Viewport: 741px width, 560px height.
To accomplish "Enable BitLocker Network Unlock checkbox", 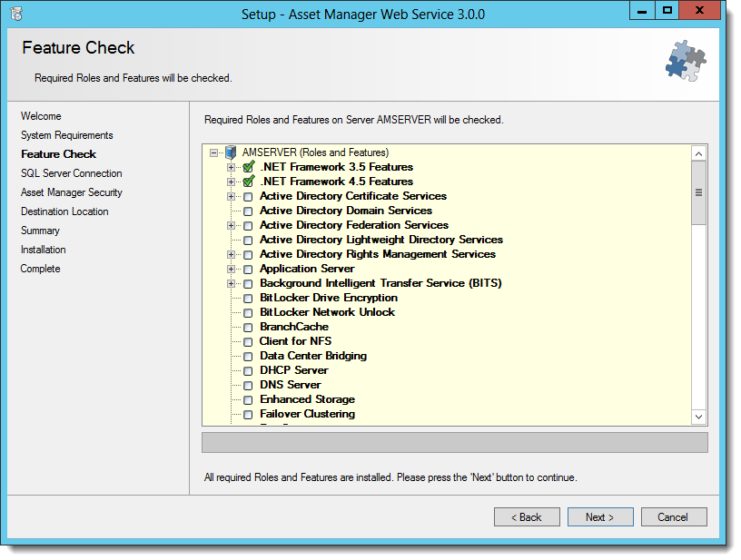I will point(248,313).
